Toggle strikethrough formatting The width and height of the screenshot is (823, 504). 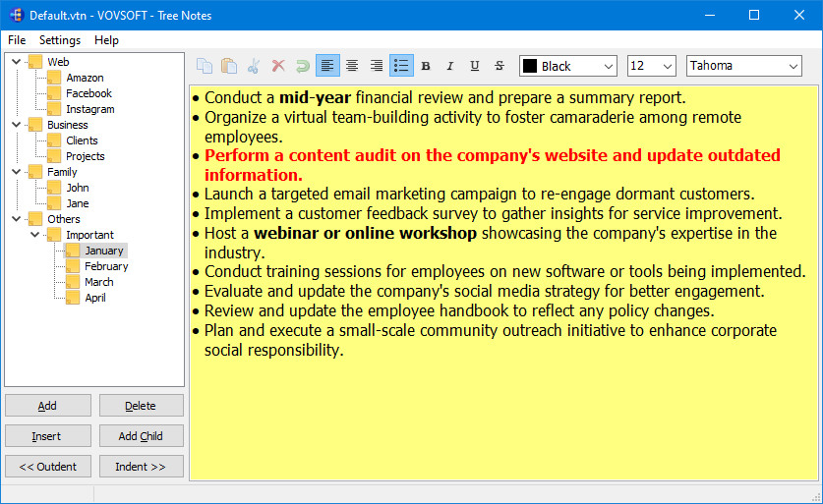500,66
